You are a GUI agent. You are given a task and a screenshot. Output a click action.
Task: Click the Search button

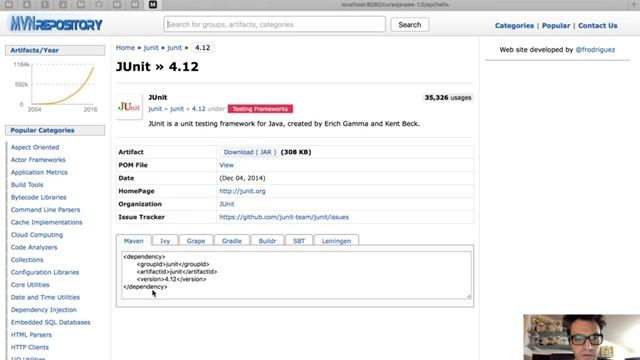tap(409, 24)
